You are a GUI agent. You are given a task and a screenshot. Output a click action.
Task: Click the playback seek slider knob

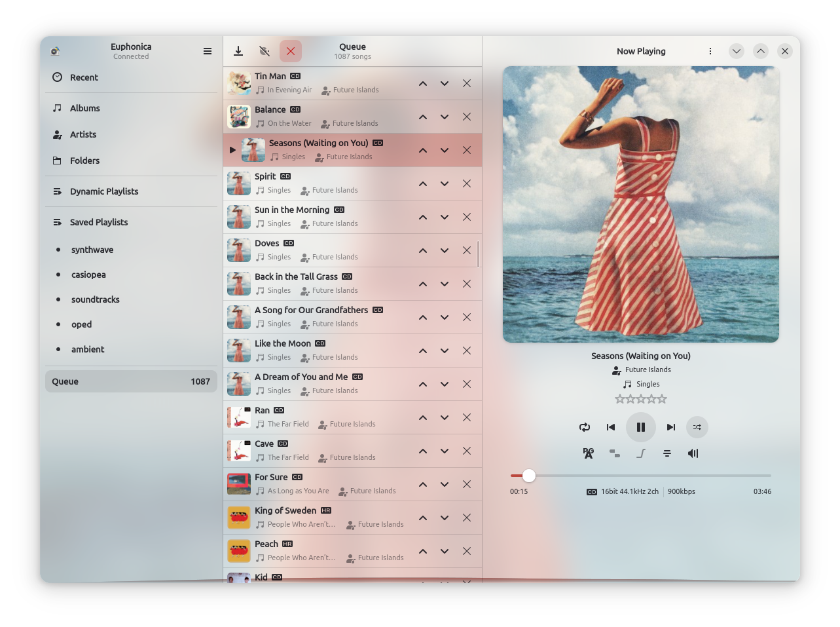(x=529, y=476)
